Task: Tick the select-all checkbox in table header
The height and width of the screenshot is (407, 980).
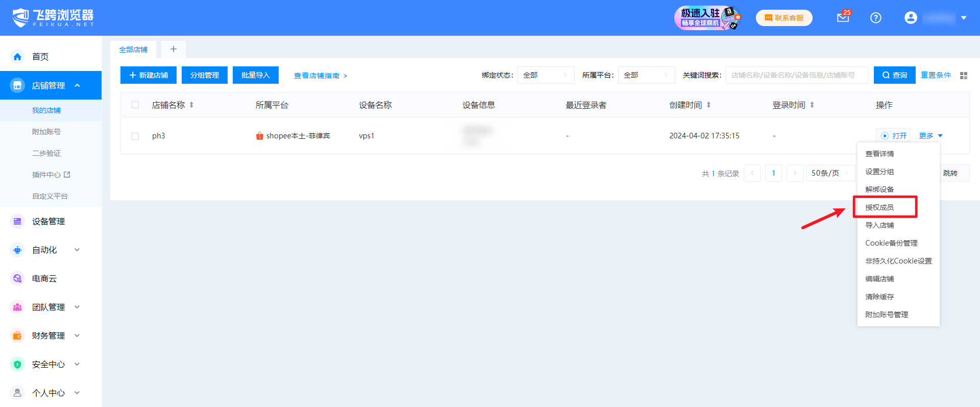Action: [135, 105]
